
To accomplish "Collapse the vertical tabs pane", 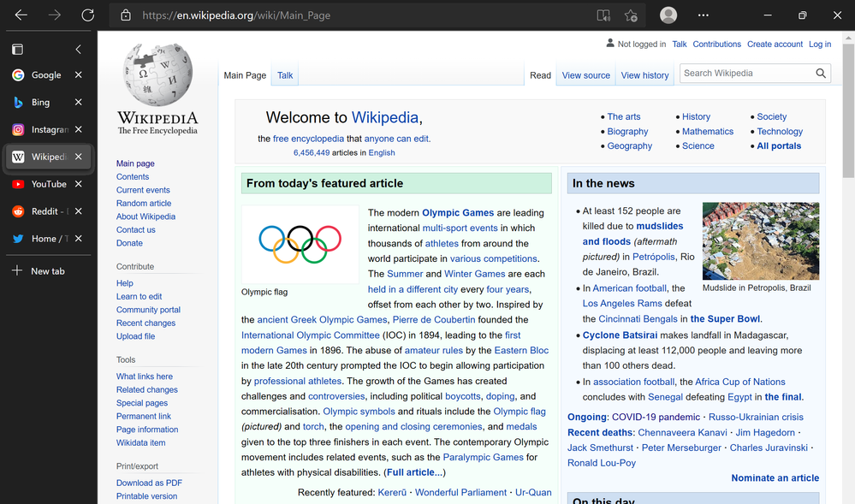I will coord(79,49).
